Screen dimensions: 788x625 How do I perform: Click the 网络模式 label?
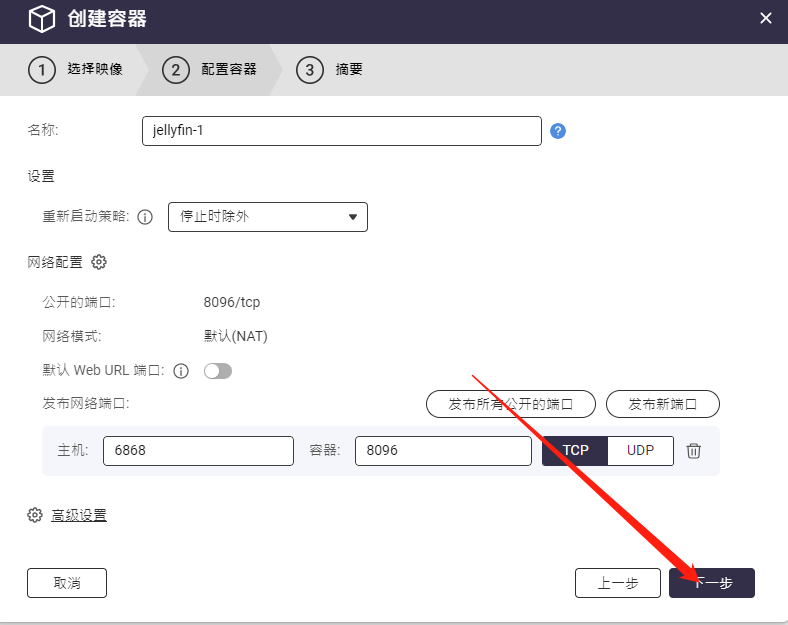pos(72,336)
